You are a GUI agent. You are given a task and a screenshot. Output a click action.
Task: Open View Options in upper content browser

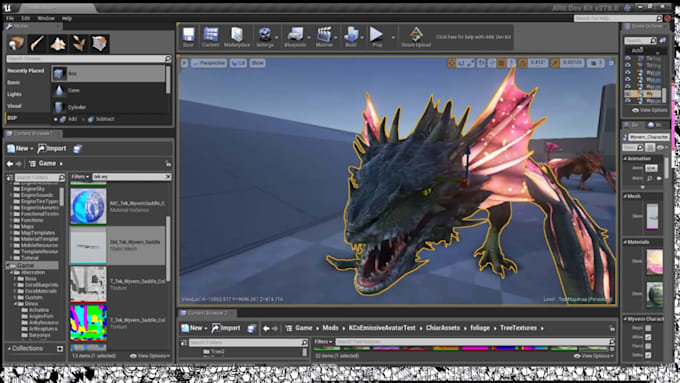[150, 356]
